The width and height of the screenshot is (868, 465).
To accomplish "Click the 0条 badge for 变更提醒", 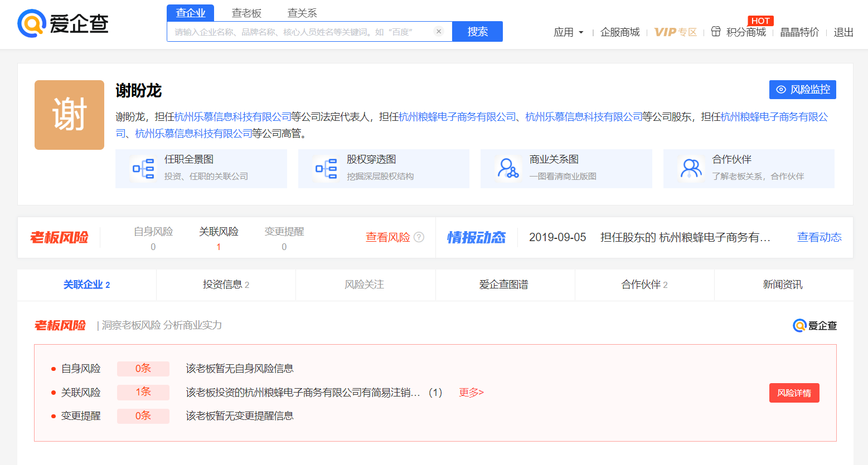I will click(x=143, y=416).
